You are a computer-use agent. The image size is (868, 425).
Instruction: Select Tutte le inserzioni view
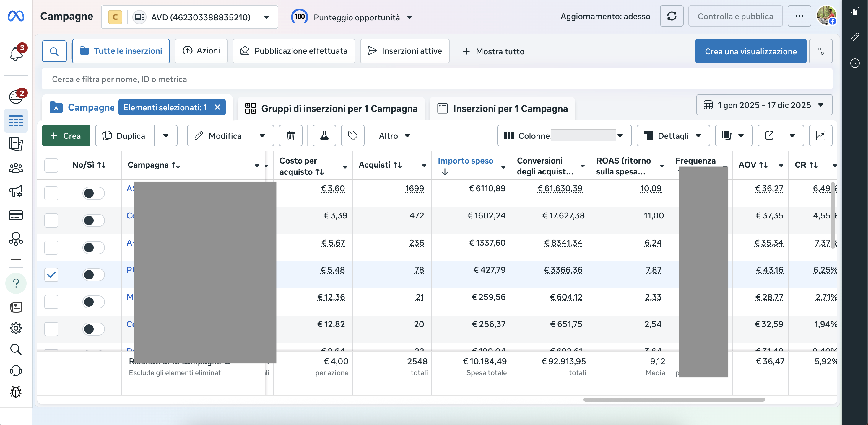click(121, 51)
